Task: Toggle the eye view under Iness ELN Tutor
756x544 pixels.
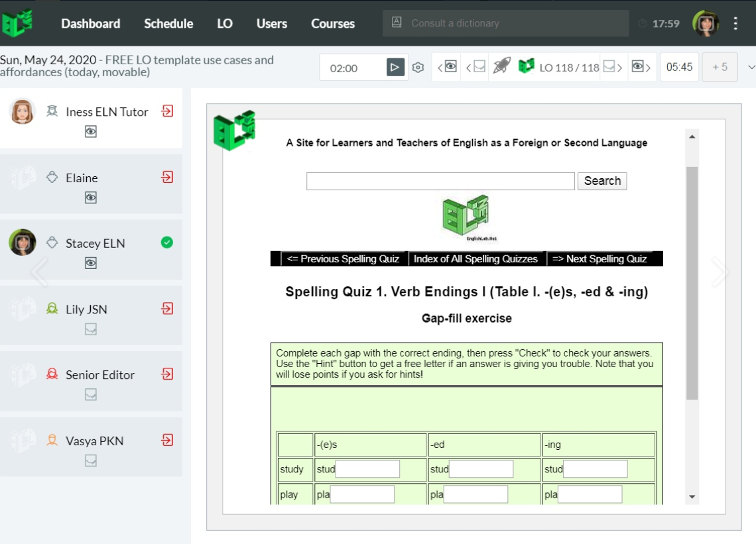Action: pos(91,132)
